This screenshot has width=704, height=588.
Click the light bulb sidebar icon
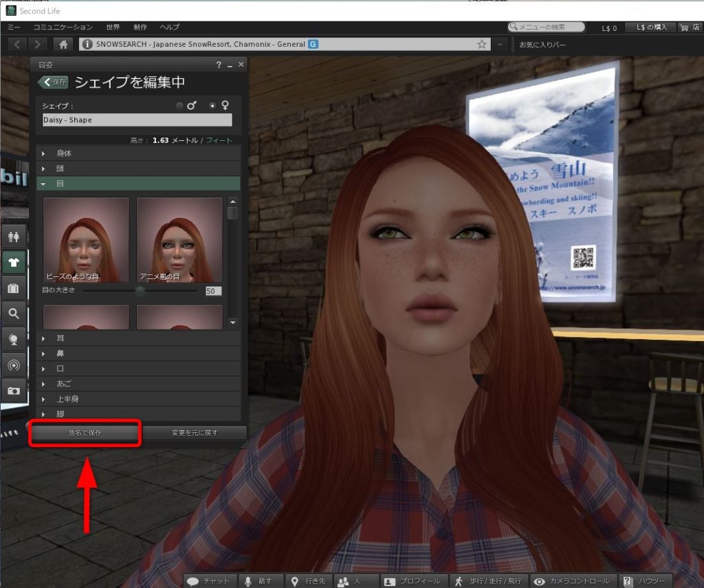[14, 339]
